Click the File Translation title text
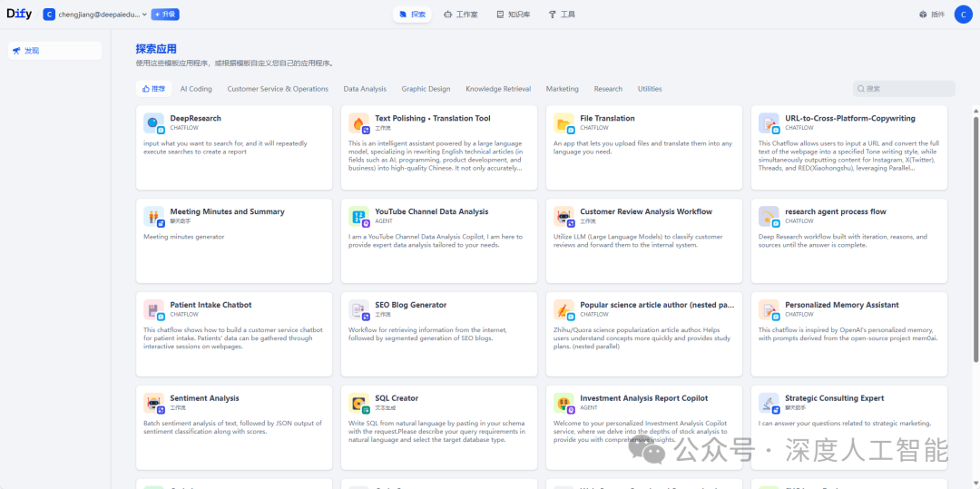This screenshot has width=980, height=489. [607, 118]
